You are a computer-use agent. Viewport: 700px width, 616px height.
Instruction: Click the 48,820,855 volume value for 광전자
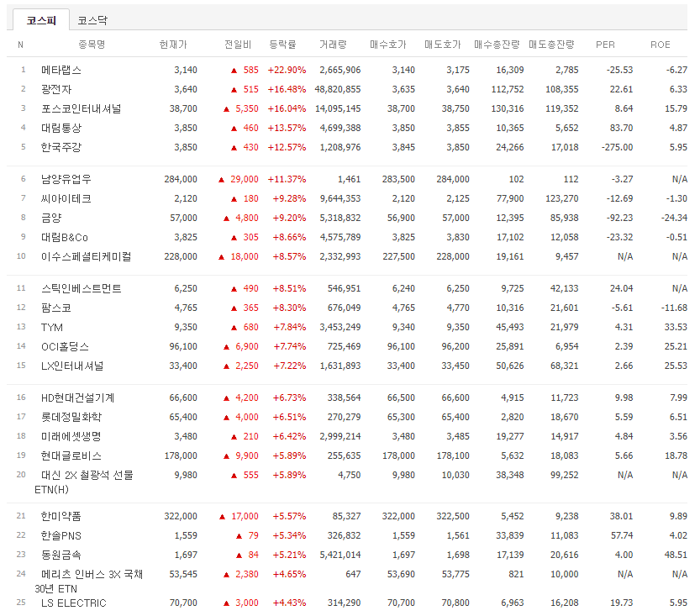338,89
